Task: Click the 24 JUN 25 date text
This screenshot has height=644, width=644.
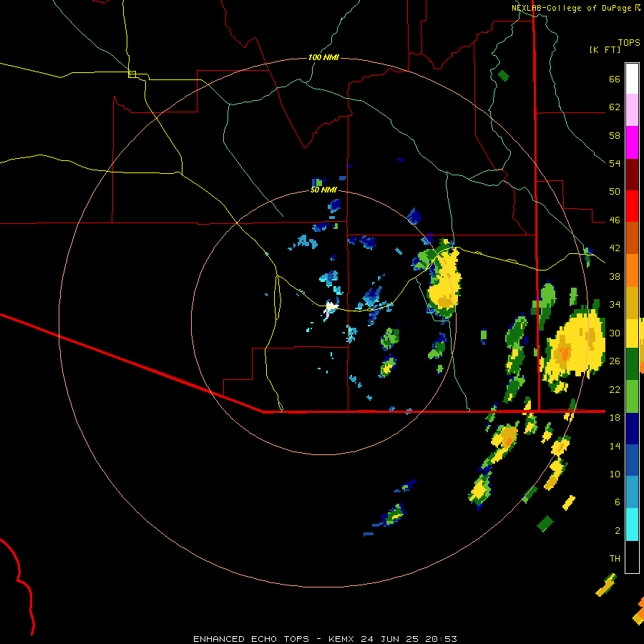Action: click(389, 639)
